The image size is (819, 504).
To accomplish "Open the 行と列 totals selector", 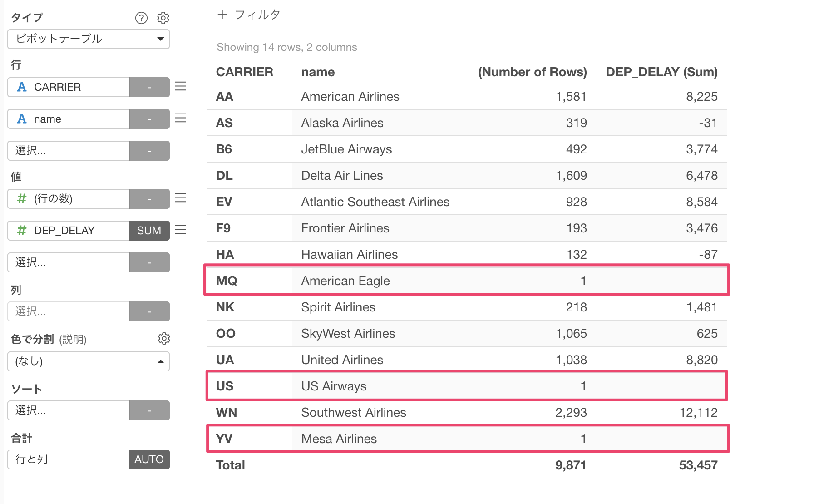I will (69, 460).
